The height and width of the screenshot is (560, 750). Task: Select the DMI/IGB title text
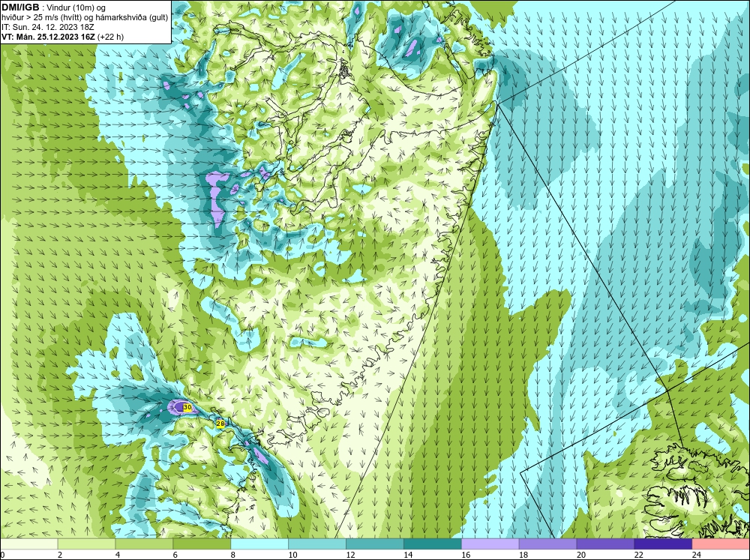click(20, 7)
